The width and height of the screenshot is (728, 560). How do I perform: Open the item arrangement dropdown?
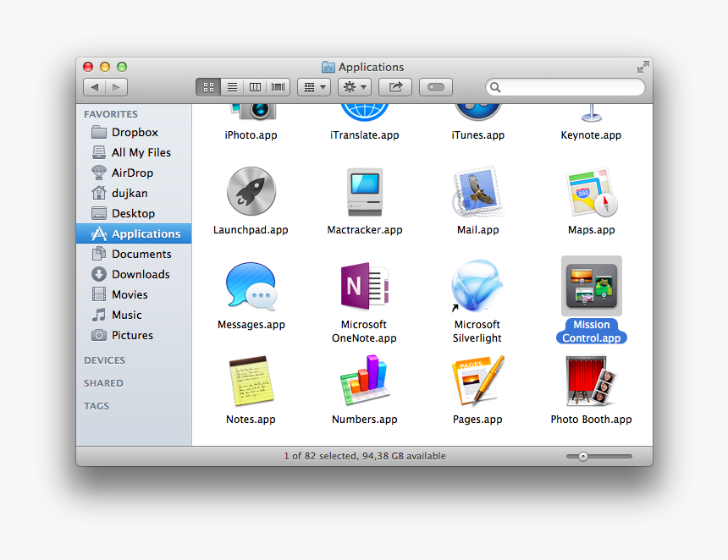(314, 87)
